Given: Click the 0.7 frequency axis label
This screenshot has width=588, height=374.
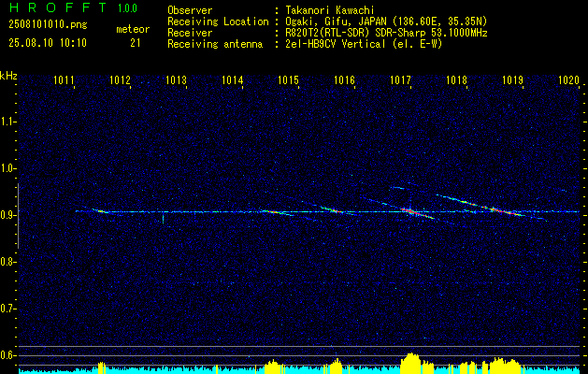Looking at the screenshot, I should (7, 309).
